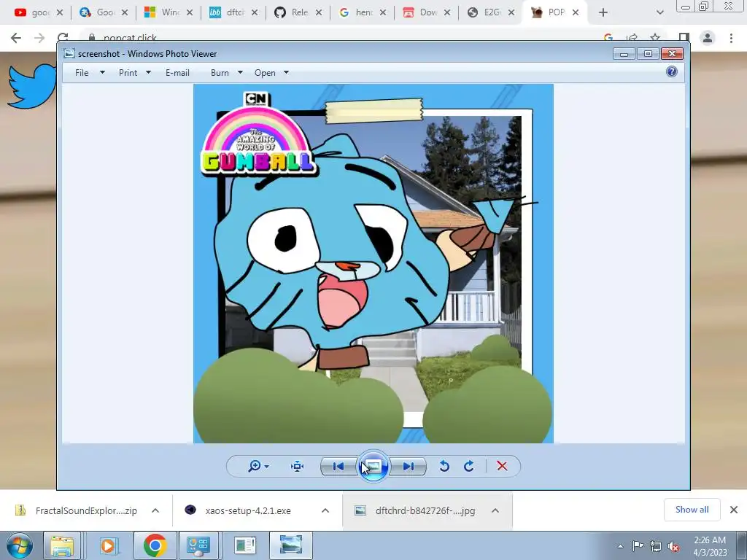
Task: Open the Burn menu
Action: (220, 72)
